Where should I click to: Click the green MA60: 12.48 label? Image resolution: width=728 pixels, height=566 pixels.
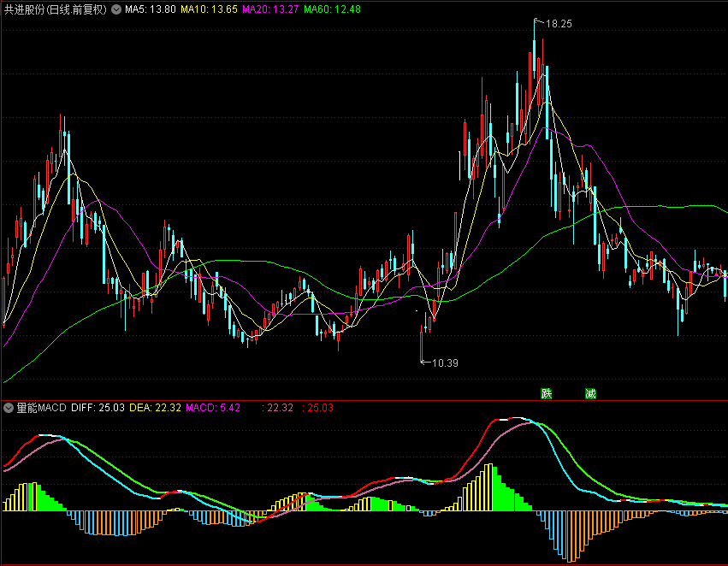coord(332,9)
